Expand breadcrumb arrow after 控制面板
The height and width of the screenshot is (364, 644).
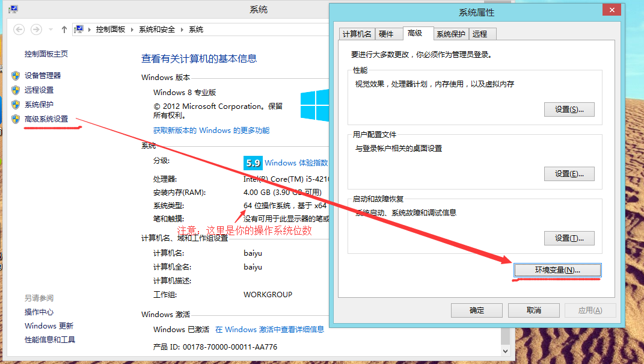[132, 29]
